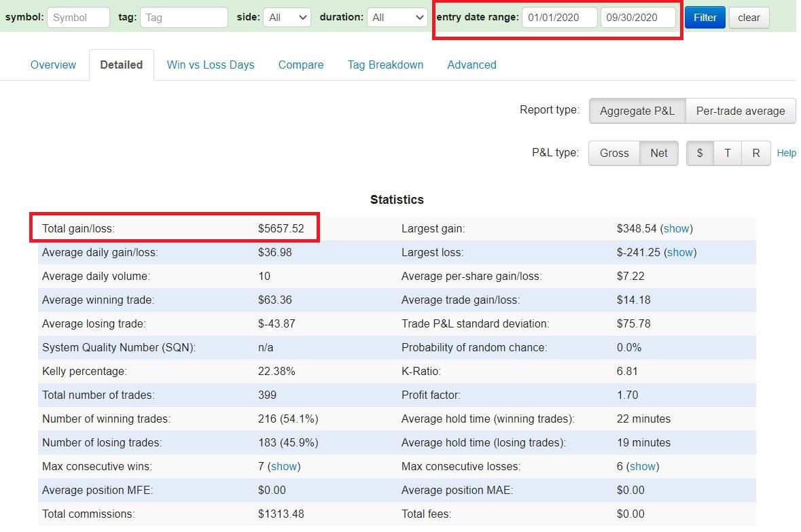801x532 pixels.
Task: Open the Help link
Action: tap(787, 153)
